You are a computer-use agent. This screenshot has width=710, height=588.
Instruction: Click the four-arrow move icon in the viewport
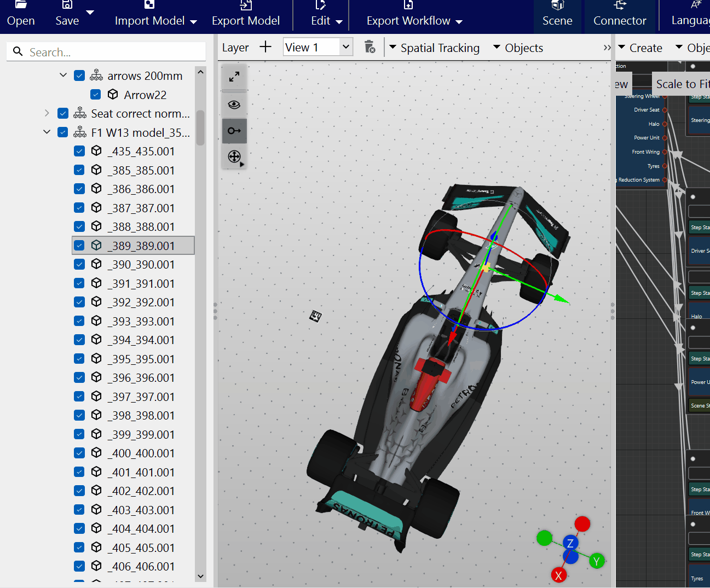(234, 157)
